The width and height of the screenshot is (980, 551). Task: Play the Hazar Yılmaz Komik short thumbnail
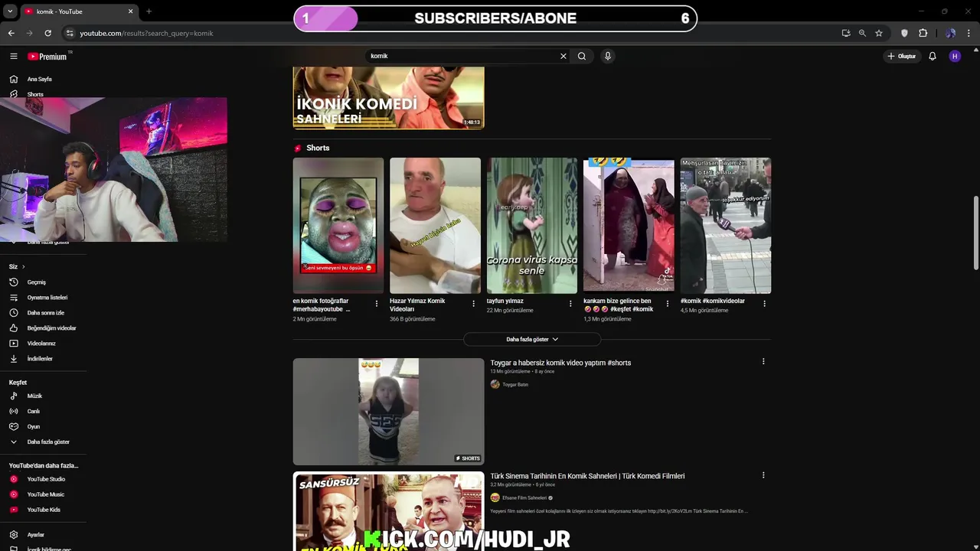point(435,226)
